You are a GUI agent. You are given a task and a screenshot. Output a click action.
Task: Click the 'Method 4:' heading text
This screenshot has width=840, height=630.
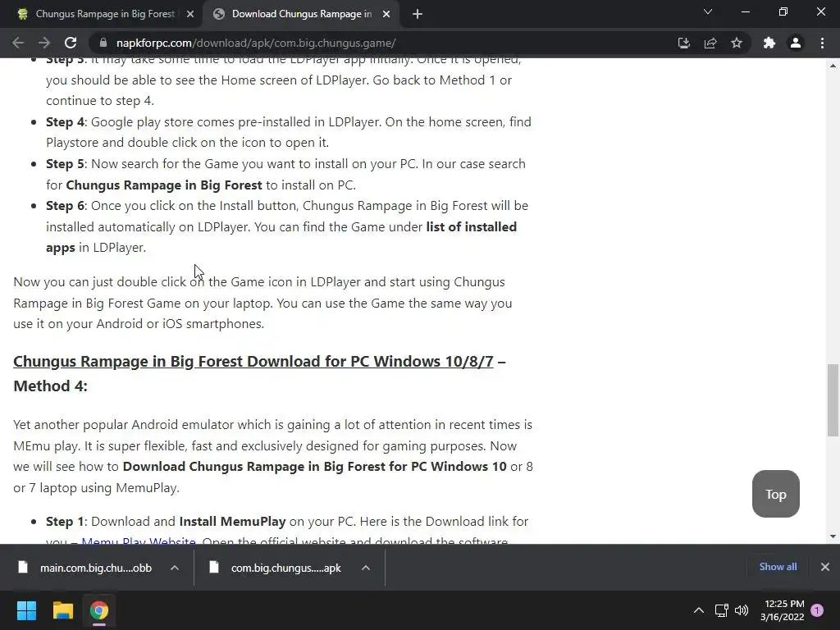(x=50, y=386)
